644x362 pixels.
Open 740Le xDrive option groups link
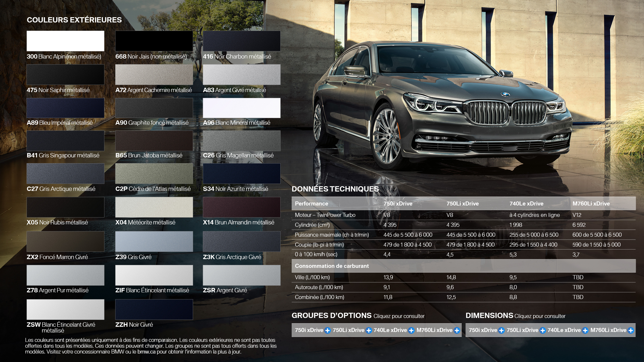(390, 330)
